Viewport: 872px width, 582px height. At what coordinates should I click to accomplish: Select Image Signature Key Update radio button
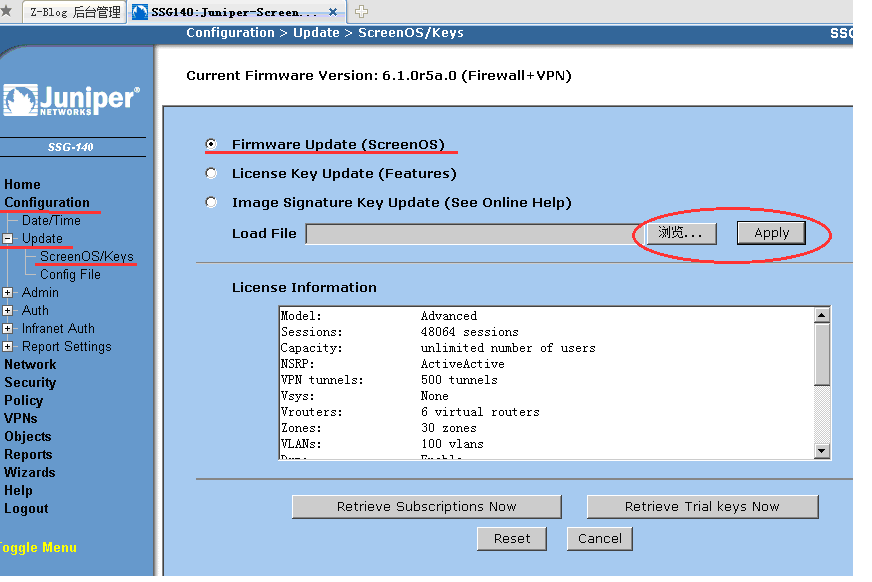tap(211, 202)
